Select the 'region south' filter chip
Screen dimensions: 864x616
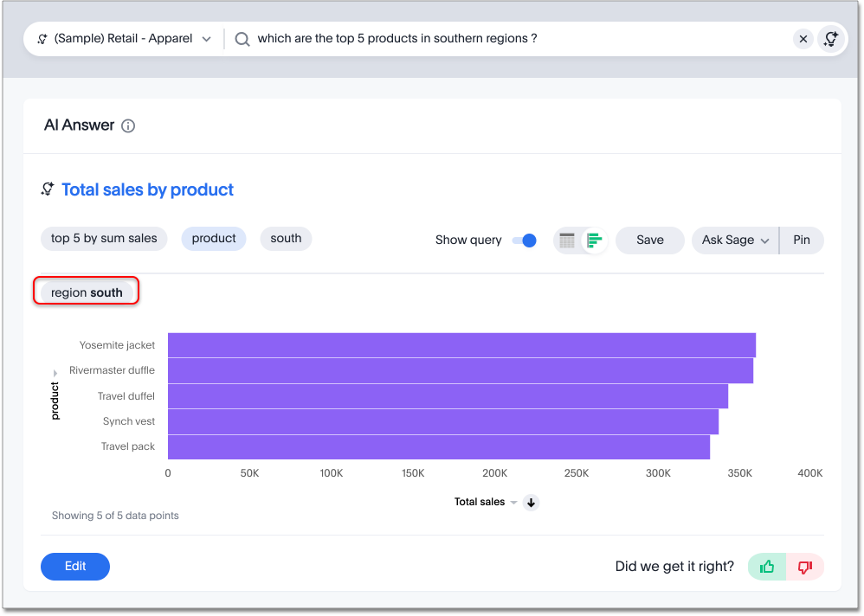(86, 292)
